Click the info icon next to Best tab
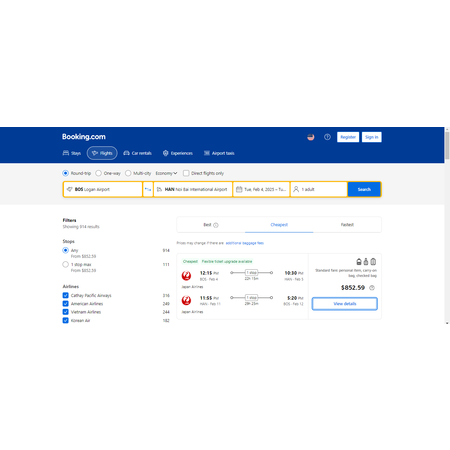The image size is (450, 450). point(216,225)
